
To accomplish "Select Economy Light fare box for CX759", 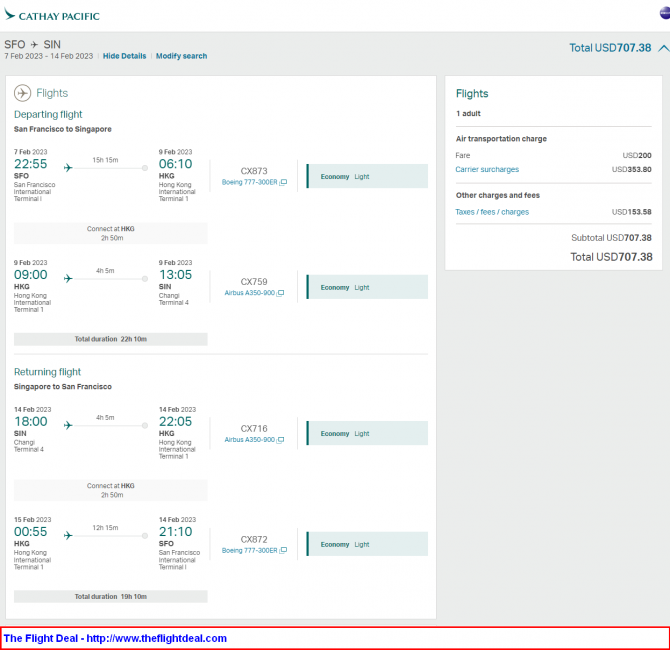I will [367, 287].
